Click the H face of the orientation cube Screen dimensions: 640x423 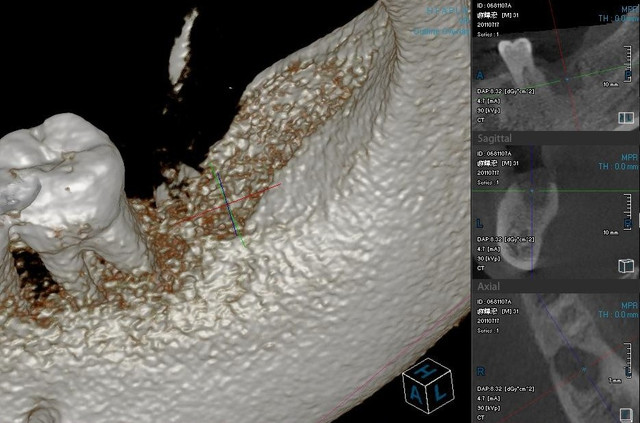click(x=427, y=371)
